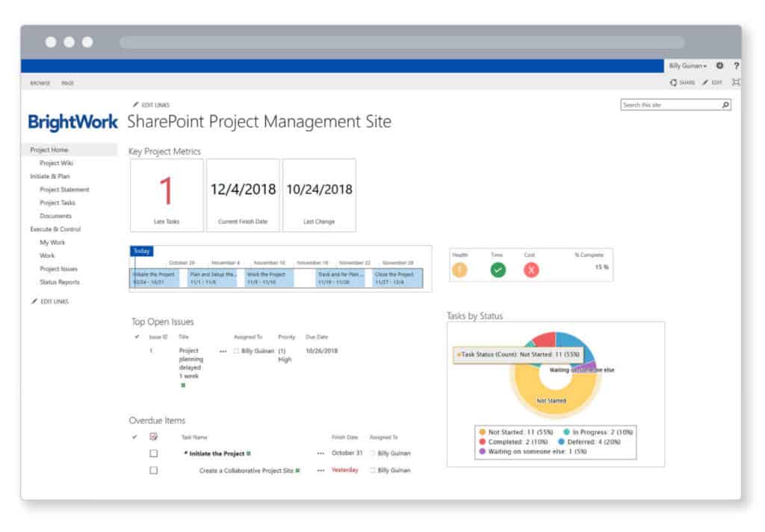Click into the Search this site box

671,105
